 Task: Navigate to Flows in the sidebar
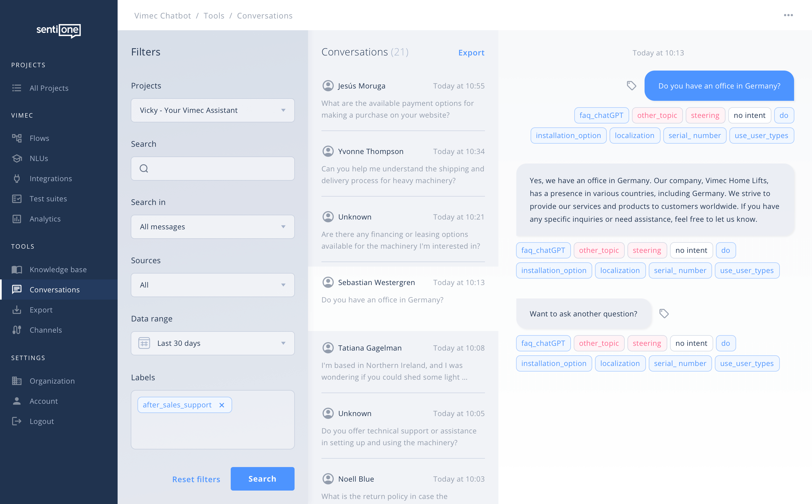point(39,138)
